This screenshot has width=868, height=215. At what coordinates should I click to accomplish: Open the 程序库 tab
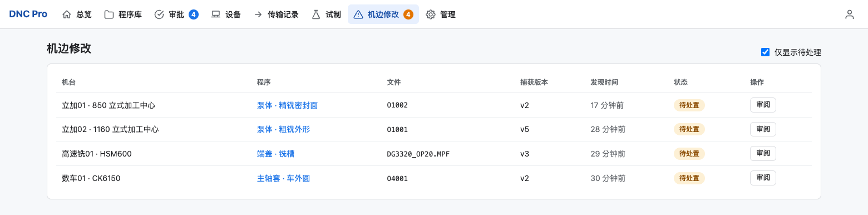point(123,14)
